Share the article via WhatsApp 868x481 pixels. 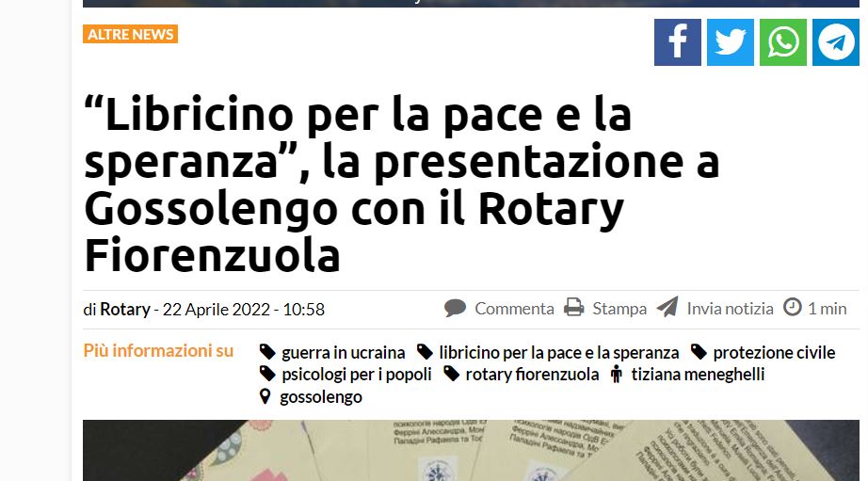click(782, 42)
